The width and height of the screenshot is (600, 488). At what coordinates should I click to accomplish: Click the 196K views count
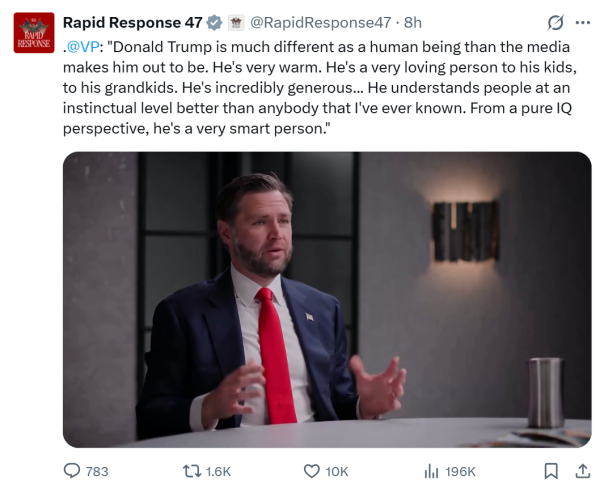tap(460, 472)
